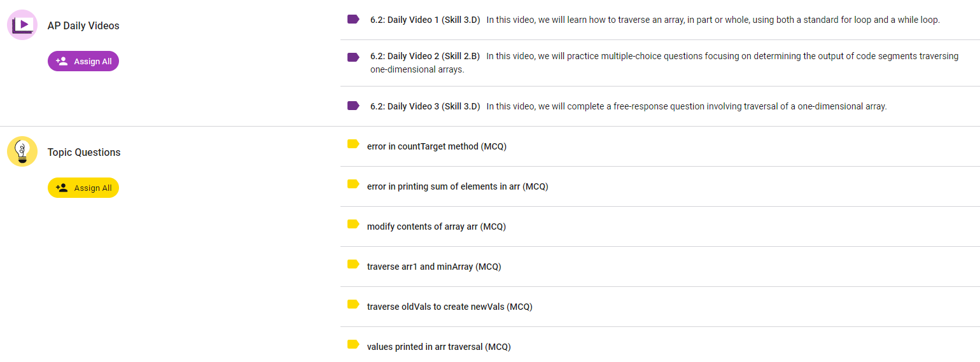This screenshot has width=980, height=362.
Task: Assign all Topic Questions
Action: [83, 188]
